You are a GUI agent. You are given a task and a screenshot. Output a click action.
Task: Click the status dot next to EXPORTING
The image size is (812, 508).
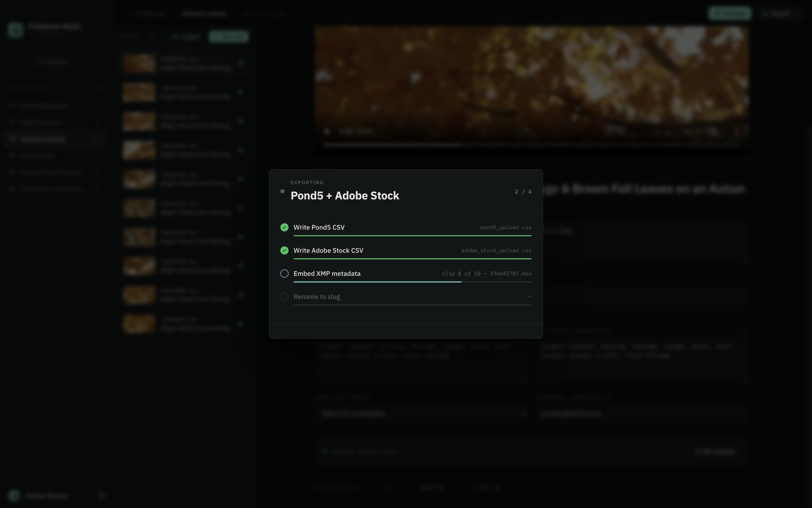tap(282, 192)
